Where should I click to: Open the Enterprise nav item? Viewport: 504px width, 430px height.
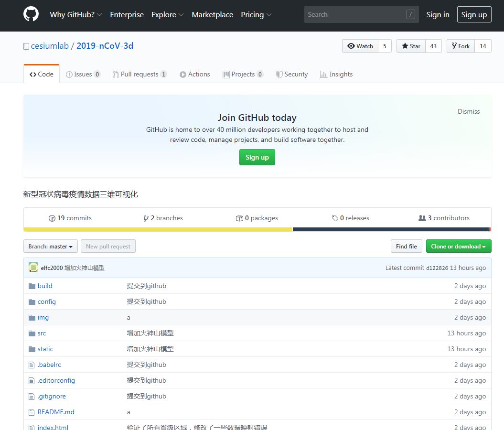click(127, 14)
